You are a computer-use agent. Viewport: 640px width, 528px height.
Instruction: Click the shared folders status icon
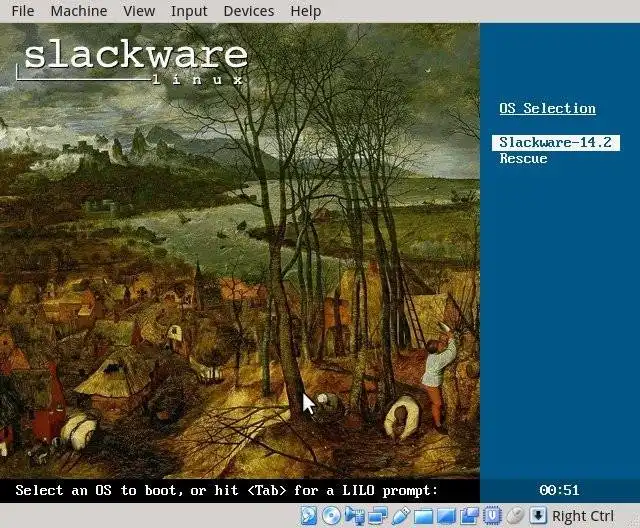[x=423, y=517]
